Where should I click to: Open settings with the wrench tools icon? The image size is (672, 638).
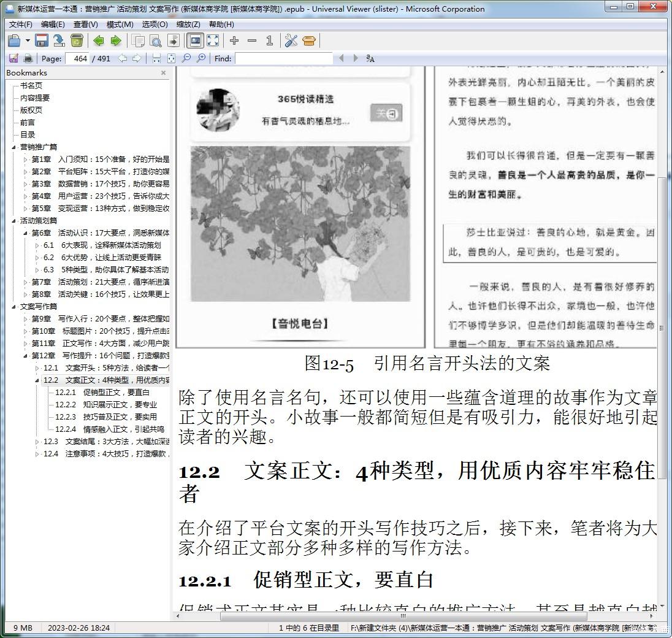(291, 40)
